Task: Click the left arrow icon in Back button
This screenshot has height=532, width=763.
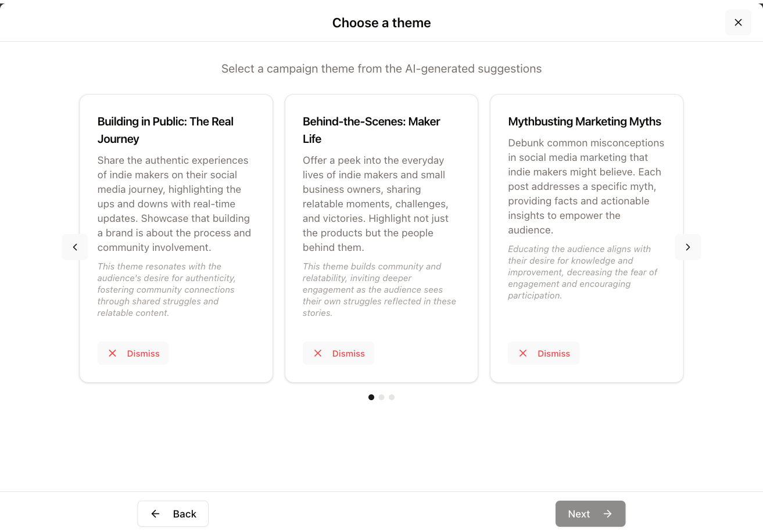Action: coord(155,513)
